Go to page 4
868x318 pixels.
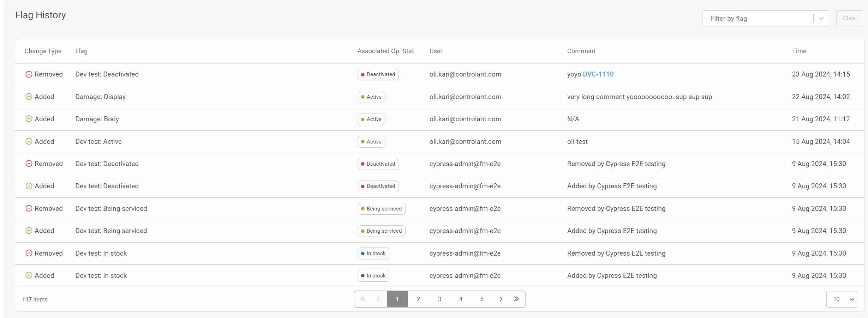[x=461, y=299]
